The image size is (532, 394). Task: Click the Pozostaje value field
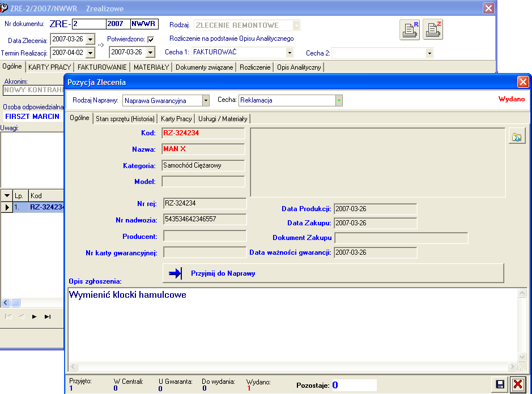[354, 385]
